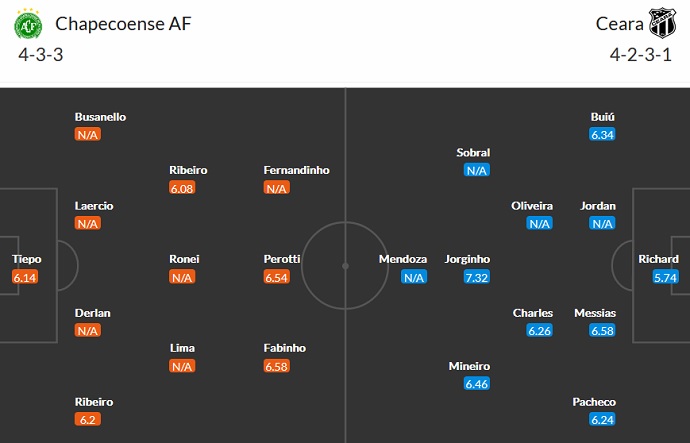This screenshot has height=443, width=690.
Task: Click Fabinho's 6.58 rating badge
Action: tap(277, 366)
